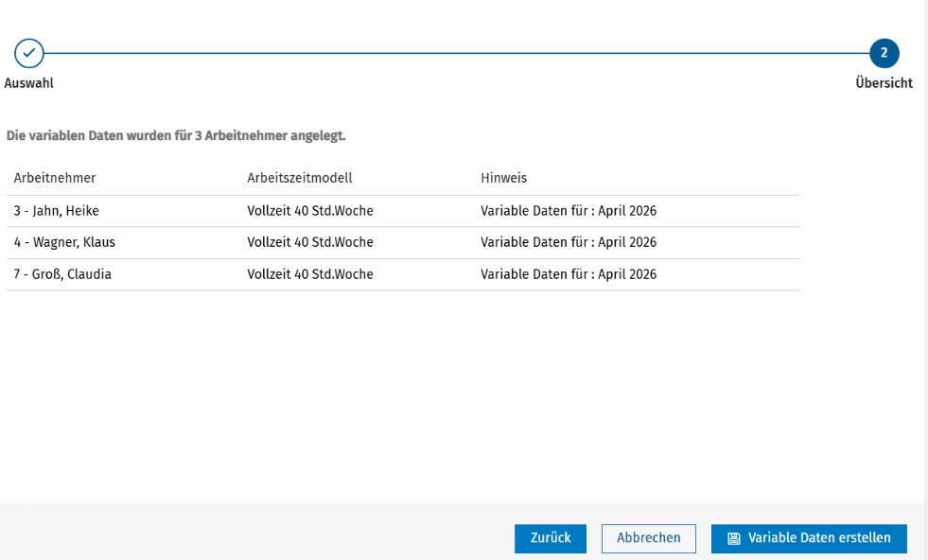Click Vollzeit 40 Std.Woche for Jahn, Heike
The width and height of the screenshot is (928, 560).
tap(310, 211)
